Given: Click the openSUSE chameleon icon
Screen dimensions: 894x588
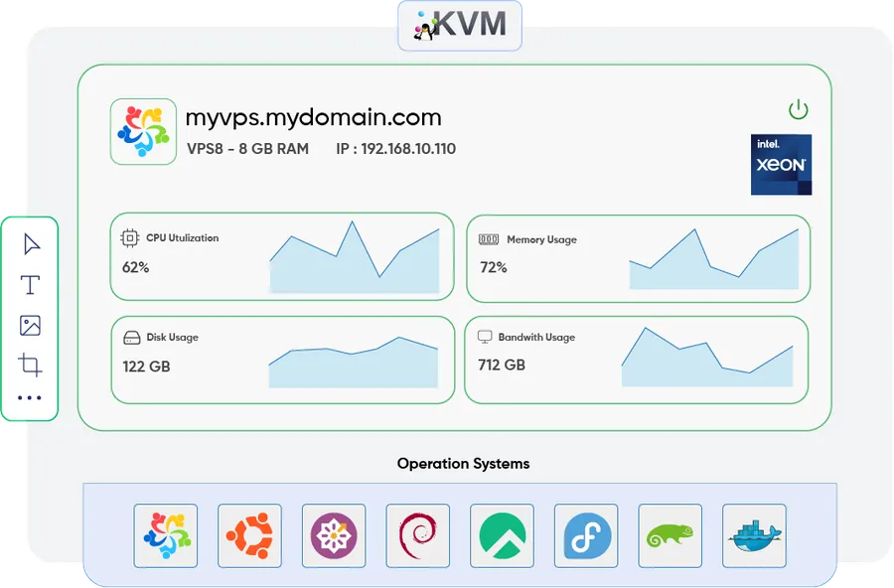Looking at the screenshot, I should 670,535.
